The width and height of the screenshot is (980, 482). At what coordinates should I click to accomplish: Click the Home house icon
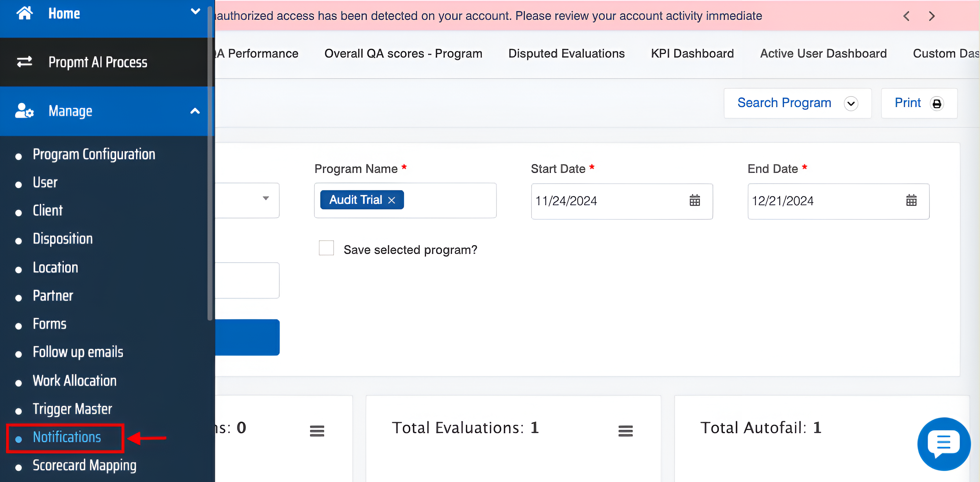coord(24,13)
